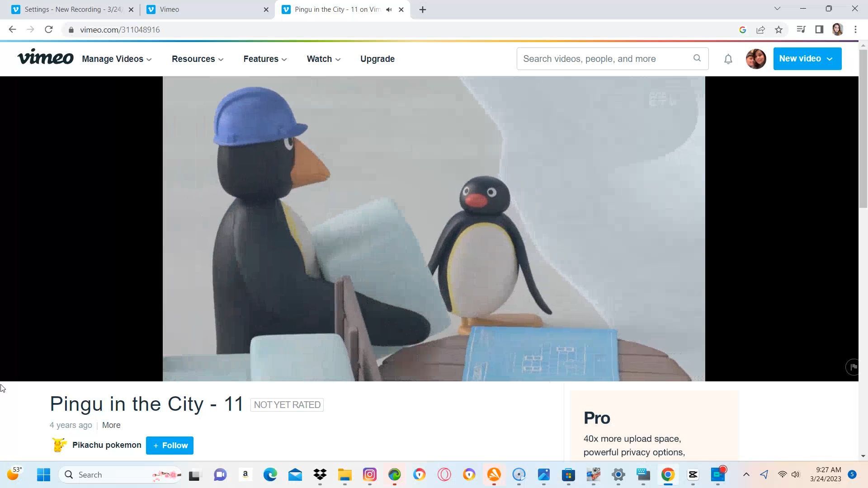Click the Upgrade link
The height and width of the screenshot is (488, 868).
(x=377, y=59)
